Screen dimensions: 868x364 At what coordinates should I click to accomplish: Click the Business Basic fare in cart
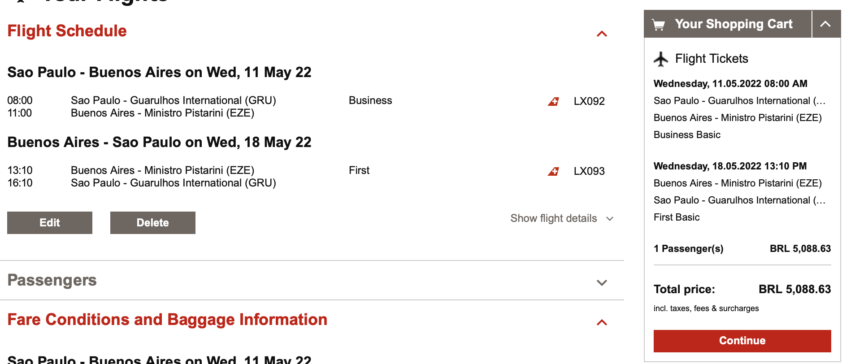[x=687, y=135]
